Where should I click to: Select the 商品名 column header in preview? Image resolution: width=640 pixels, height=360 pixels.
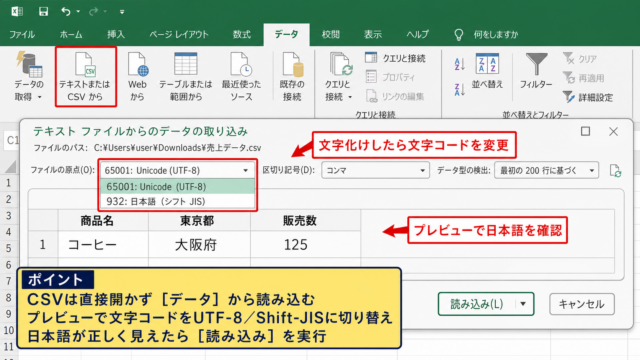103,221
